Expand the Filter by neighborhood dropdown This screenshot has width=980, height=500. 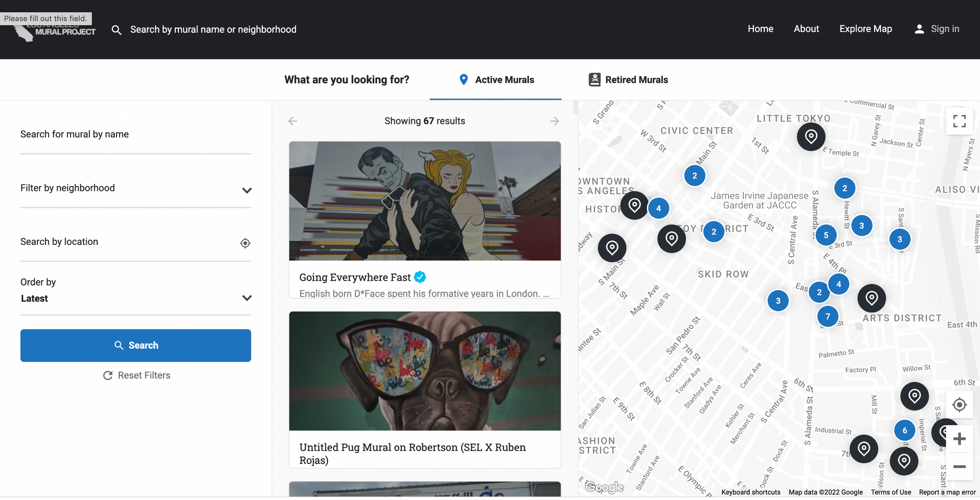(x=136, y=189)
